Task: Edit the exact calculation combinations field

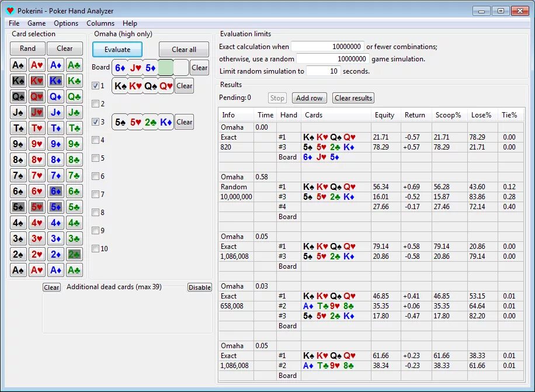Action: pos(327,46)
